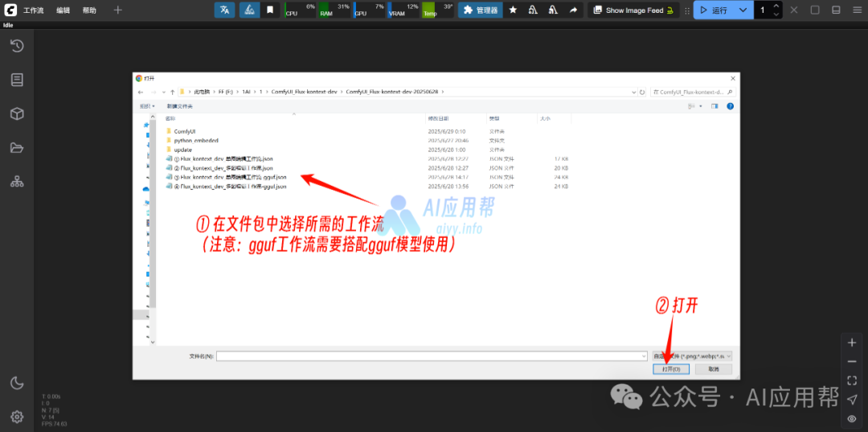
Task: Click the navigation arrow canvas icon
Action: (x=852, y=399)
